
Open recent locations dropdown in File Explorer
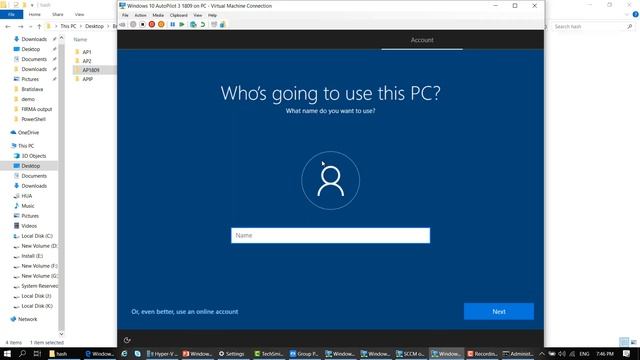pyautogui.click(x=30, y=27)
